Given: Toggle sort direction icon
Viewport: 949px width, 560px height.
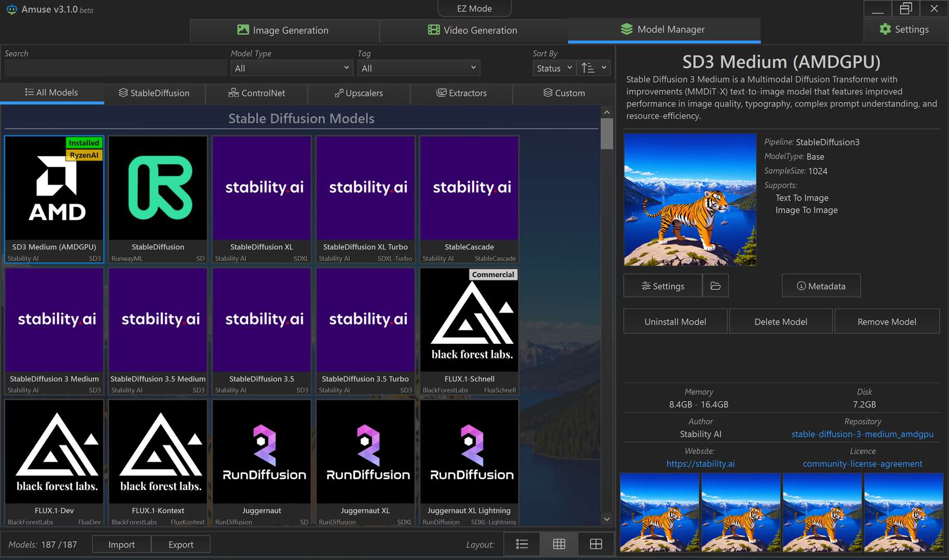Looking at the screenshot, I should pyautogui.click(x=588, y=68).
